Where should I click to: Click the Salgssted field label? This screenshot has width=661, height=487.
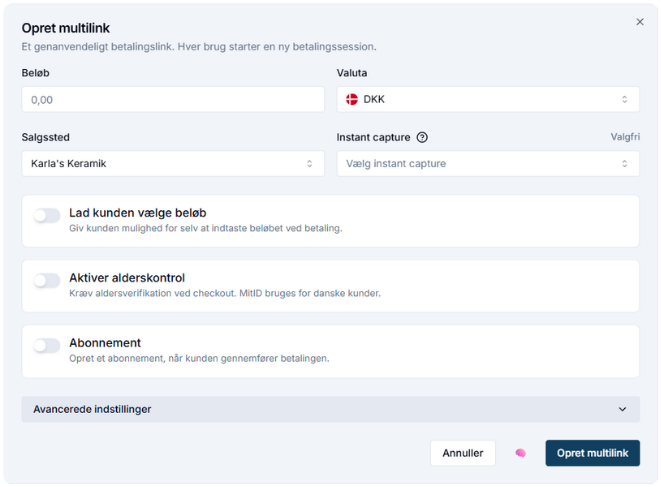coord(46,137)
